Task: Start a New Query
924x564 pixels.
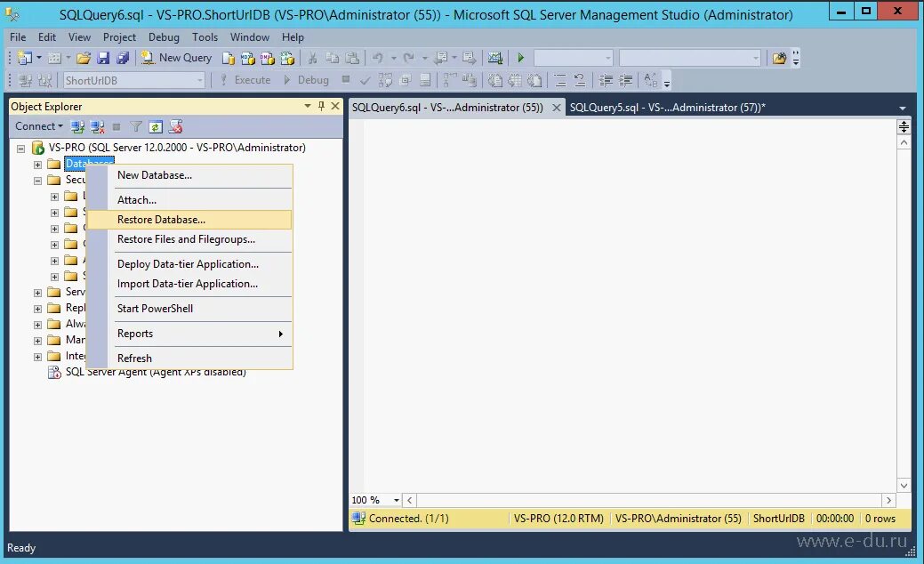Action: pos(176,58)
